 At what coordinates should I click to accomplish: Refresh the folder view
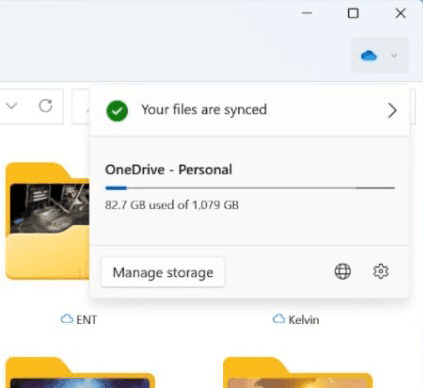tap(45, 106)
